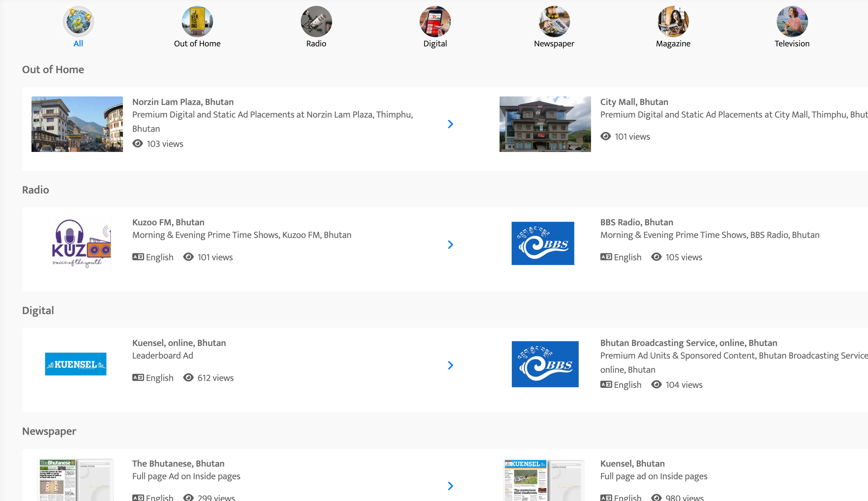Click language icon in Kuzoo FM row
The width and height of the screenshot is (868, 501).
[x=138, y=257]
